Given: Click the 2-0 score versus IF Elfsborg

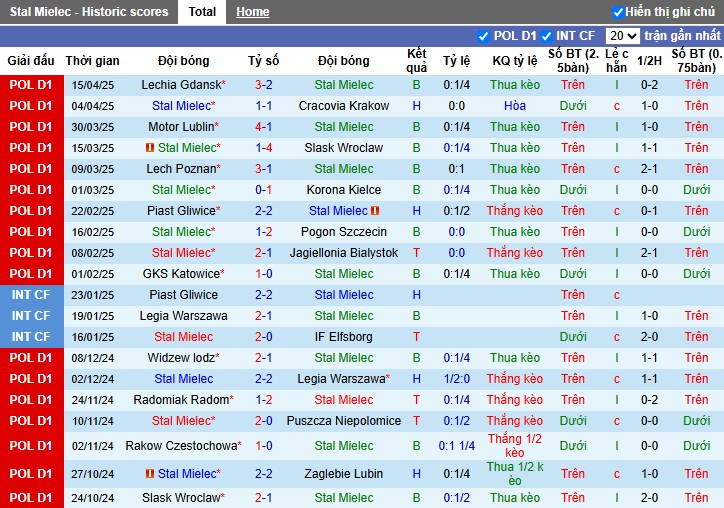Looking at the screenshot, I should [x=264, y=337].
